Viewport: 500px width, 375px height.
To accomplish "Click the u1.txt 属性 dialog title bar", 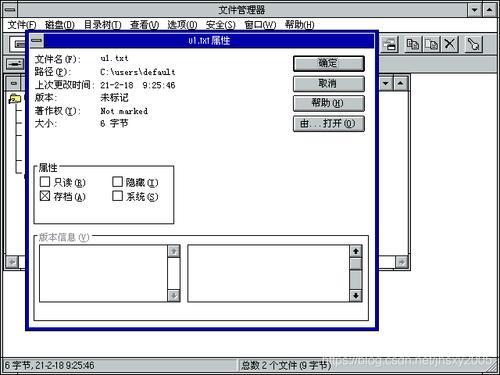I will point(209,41).
